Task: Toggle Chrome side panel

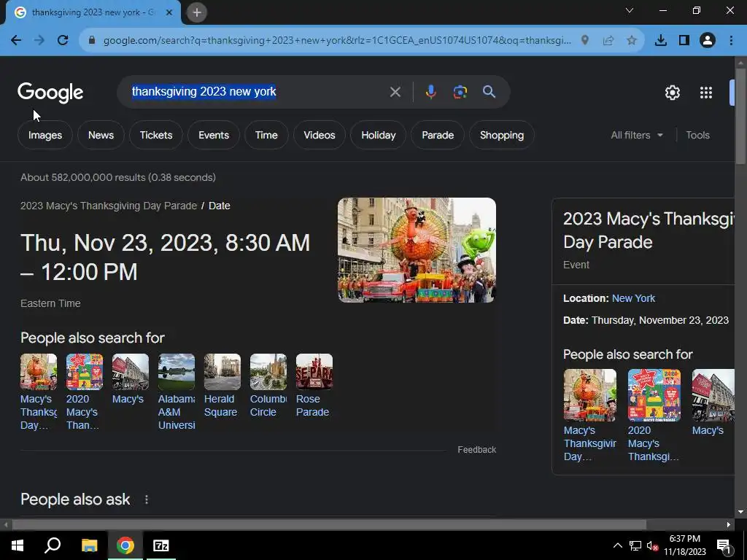Action: click(684, 41)
